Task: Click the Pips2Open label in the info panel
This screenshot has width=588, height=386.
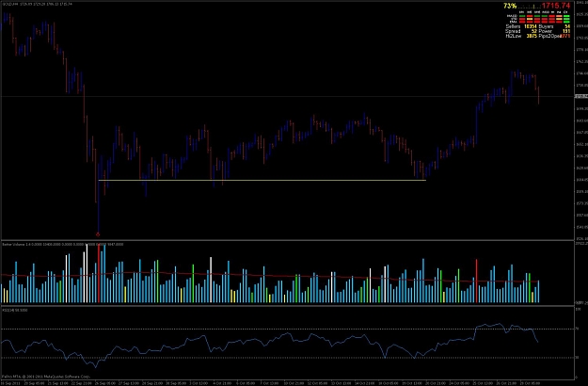Action: tap(549, 36)
